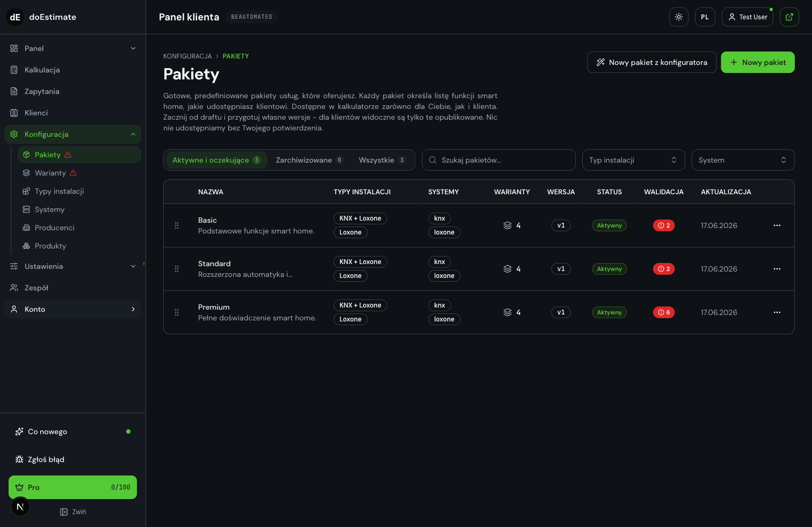Grab the drag handle of Basic row
Image resolution: width=812 pixels, height=527 pixels.
(x=177, y=225)
